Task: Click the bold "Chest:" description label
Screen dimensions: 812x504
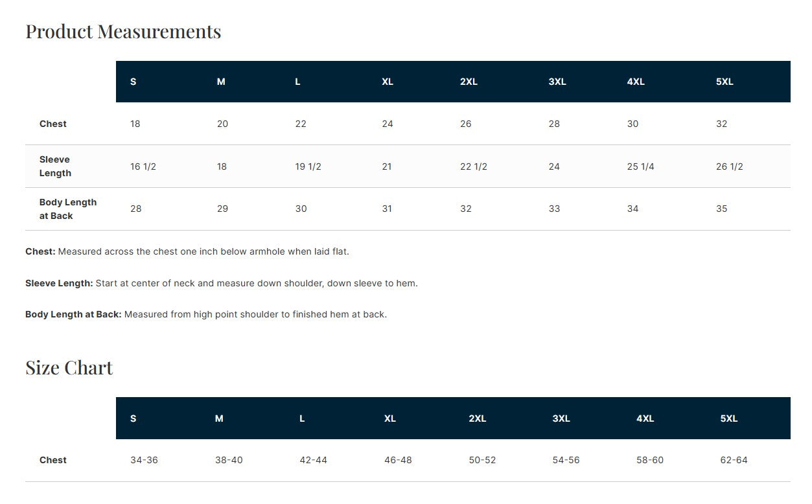Action: point(40,251)
